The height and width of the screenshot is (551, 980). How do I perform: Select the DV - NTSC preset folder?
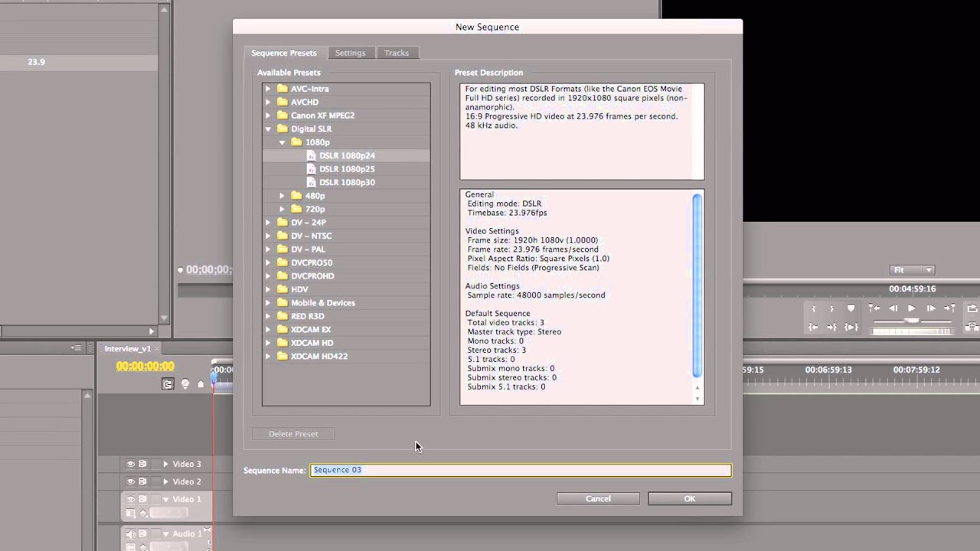coord(311,236)
